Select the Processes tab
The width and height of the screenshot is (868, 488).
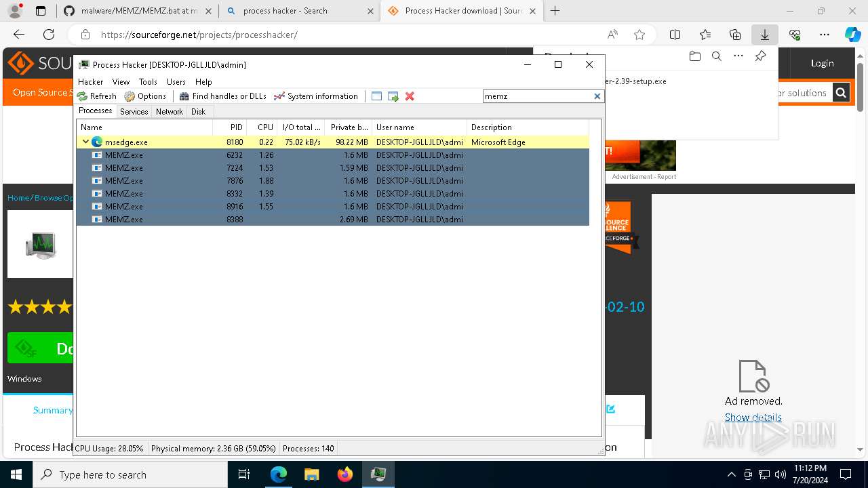pyautogui.click(x=96, y=110)
